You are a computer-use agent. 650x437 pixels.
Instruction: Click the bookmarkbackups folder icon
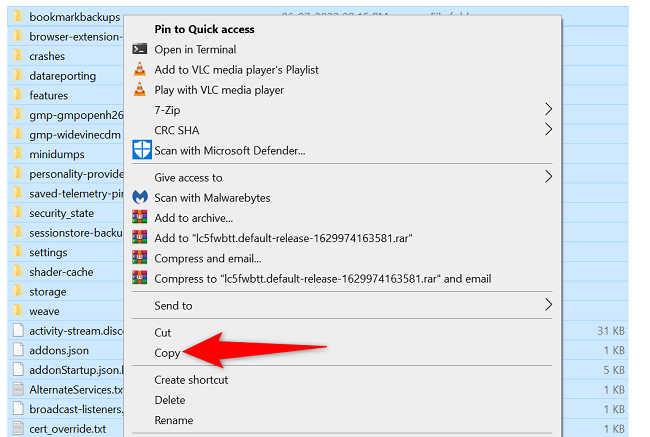click(17, 17)
